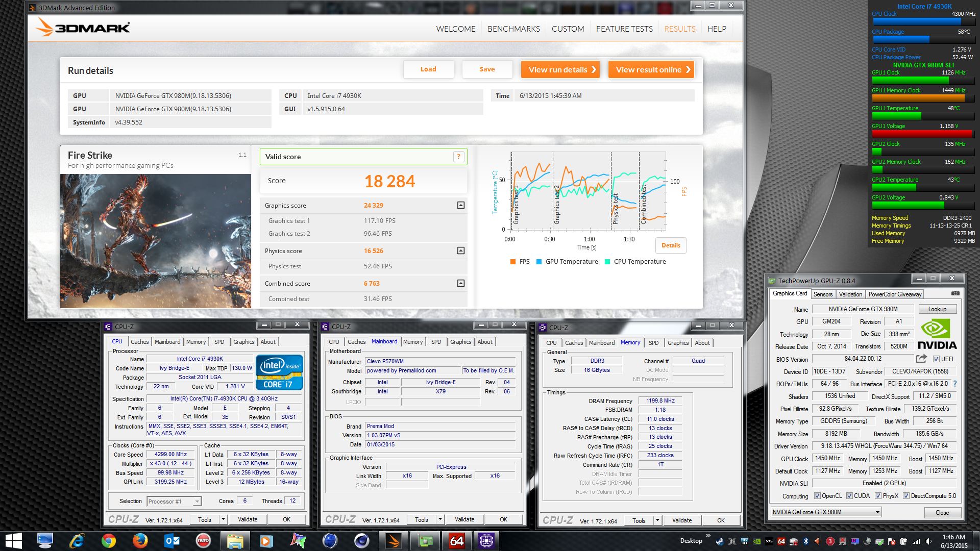Click the Fire Strike preview image
Screen dimensions: 980x551
156,241
